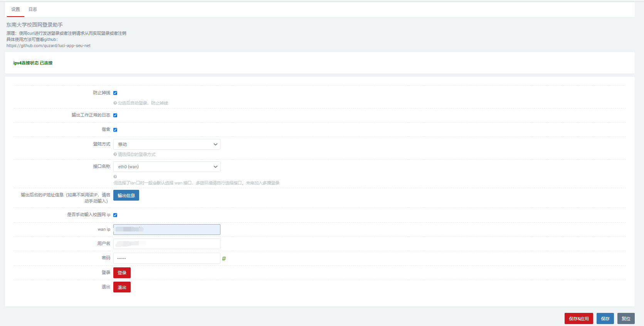Uncheck the 宿舍 checkbox

(115, 130)
